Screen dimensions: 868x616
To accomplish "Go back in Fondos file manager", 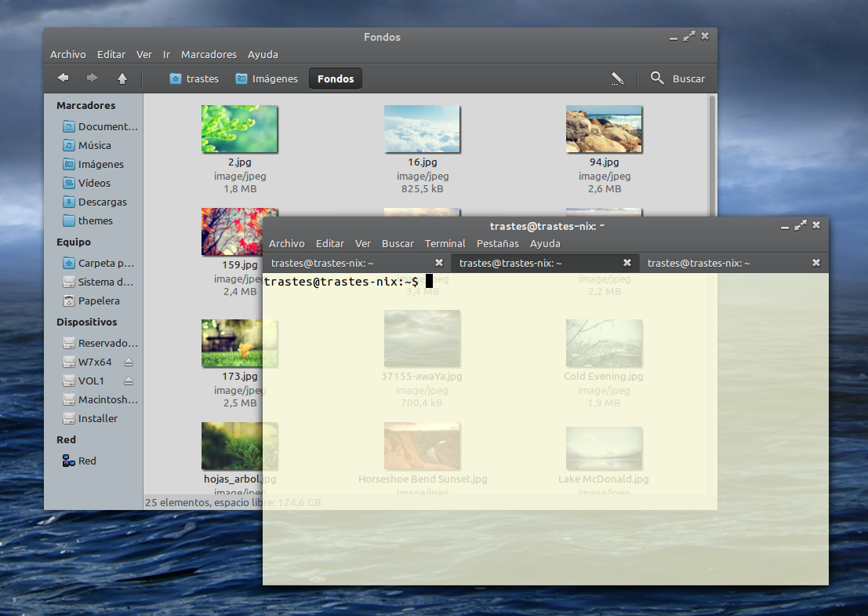I will coord(63,78).
